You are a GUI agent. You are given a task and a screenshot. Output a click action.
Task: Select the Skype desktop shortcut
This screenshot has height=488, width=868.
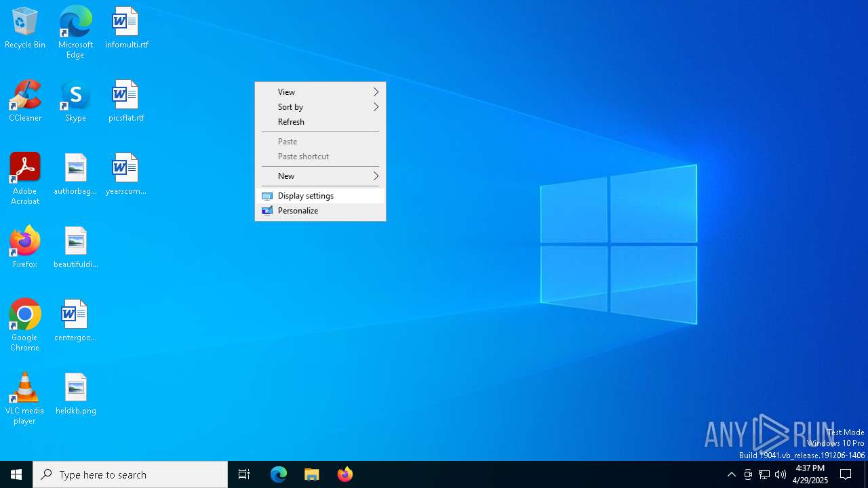coord(75,101)
